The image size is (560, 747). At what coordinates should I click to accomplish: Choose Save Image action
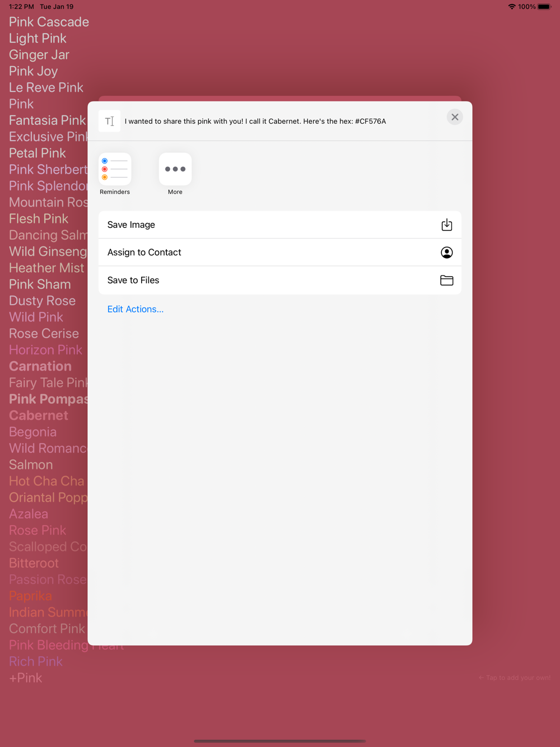(280, 225)
